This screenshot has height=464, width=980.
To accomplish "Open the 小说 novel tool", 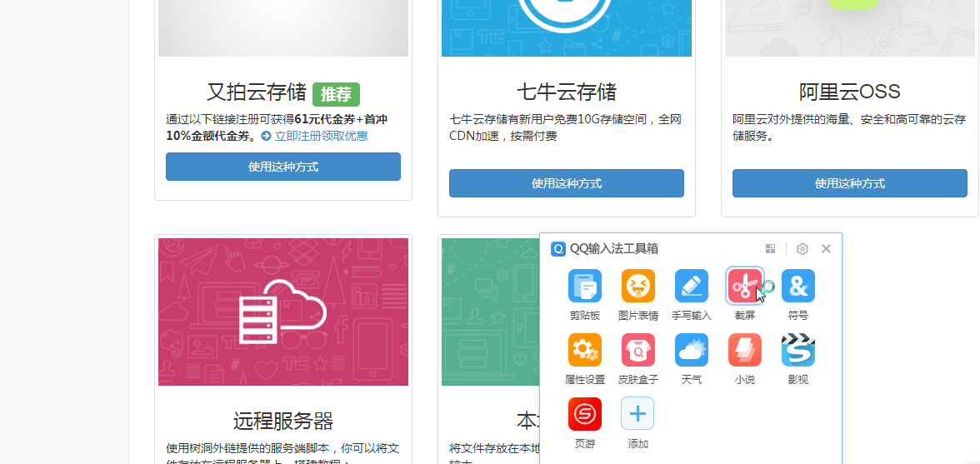I will [x=745, y=350].
